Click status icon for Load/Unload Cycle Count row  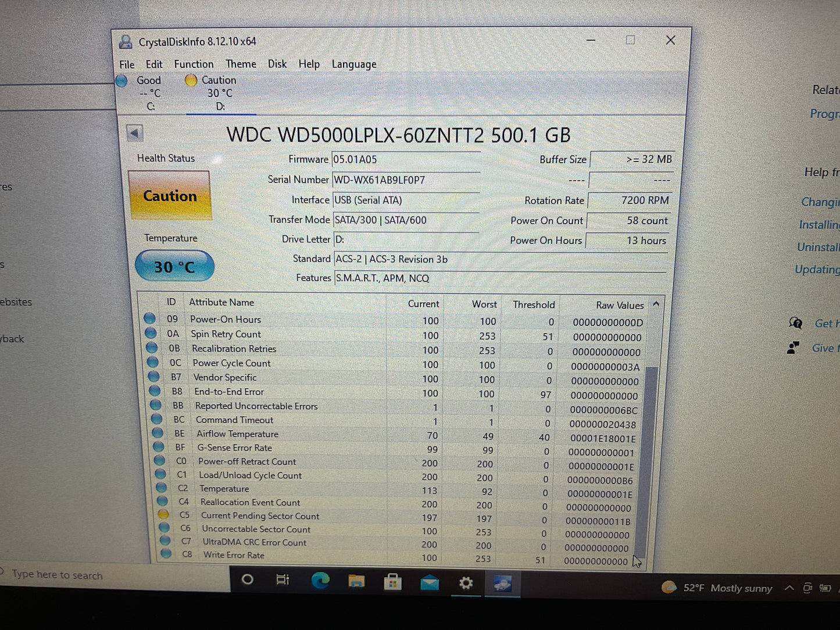click(160, 474)
